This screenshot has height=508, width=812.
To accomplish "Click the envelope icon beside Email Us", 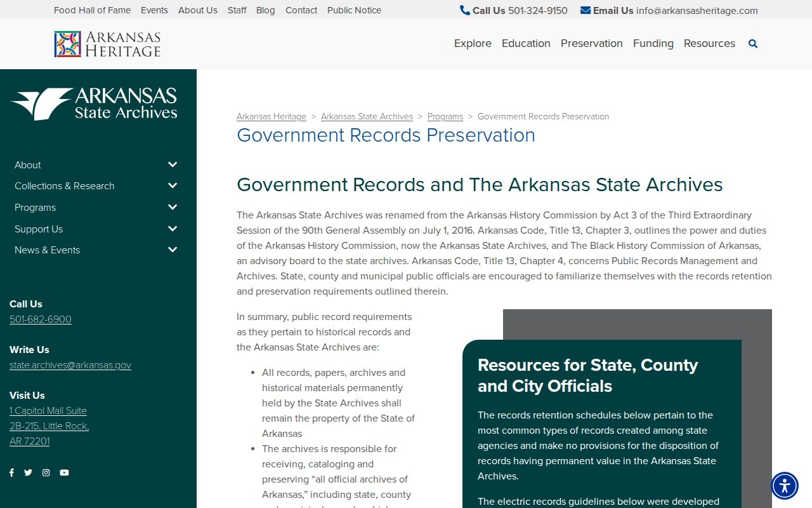I will 586,10.
